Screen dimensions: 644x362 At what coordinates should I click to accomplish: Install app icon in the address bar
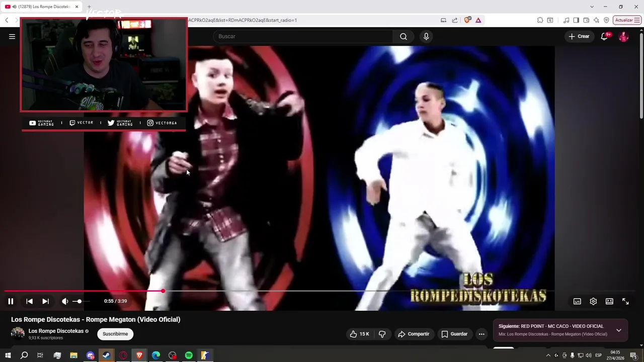pyautogui.click(x=443, y=20)
